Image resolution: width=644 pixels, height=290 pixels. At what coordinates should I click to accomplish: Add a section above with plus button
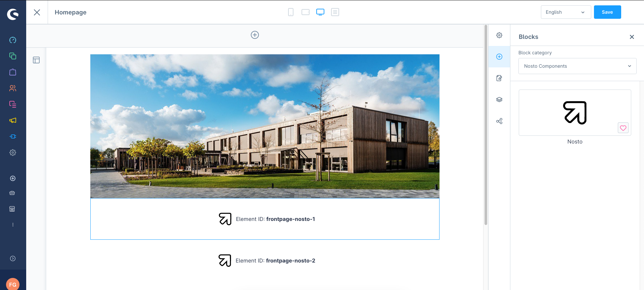coord(255,35)
